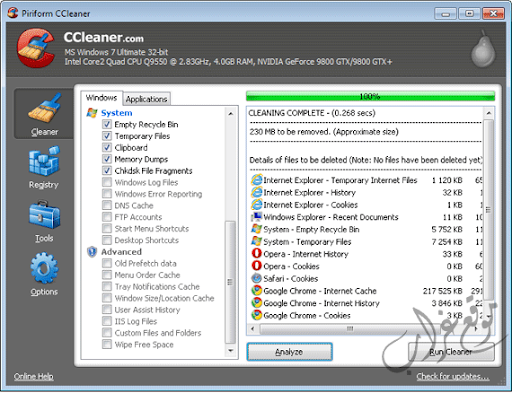The height and width of the screenshot is (393, 512).
Task: Enable DNS Cache checkbox
Action: point(107,205)
